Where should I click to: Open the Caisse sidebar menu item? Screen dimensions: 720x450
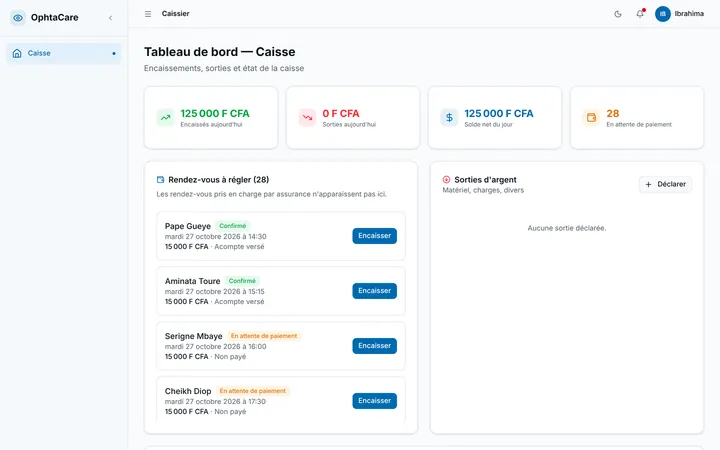63,53
